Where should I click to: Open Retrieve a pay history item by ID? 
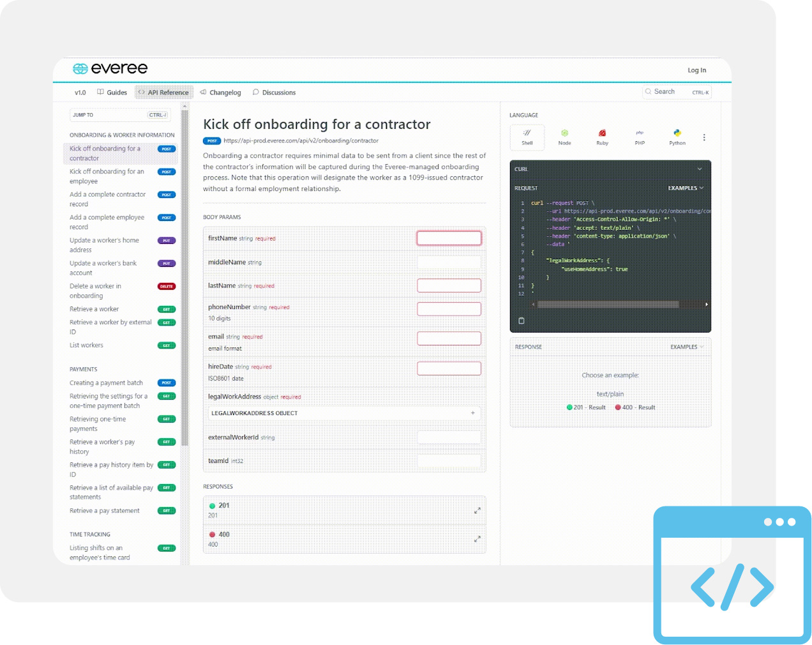coord(121,470)
